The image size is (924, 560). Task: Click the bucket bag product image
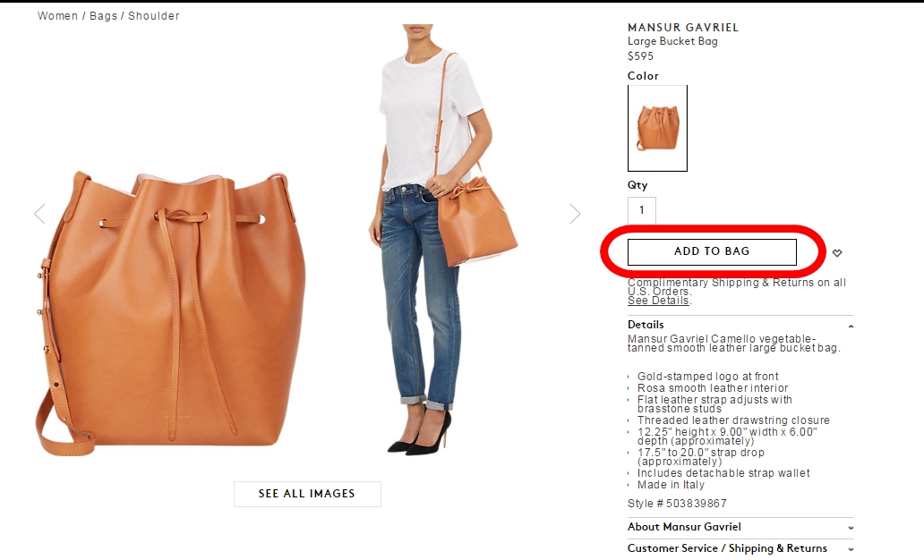point(170,313)
